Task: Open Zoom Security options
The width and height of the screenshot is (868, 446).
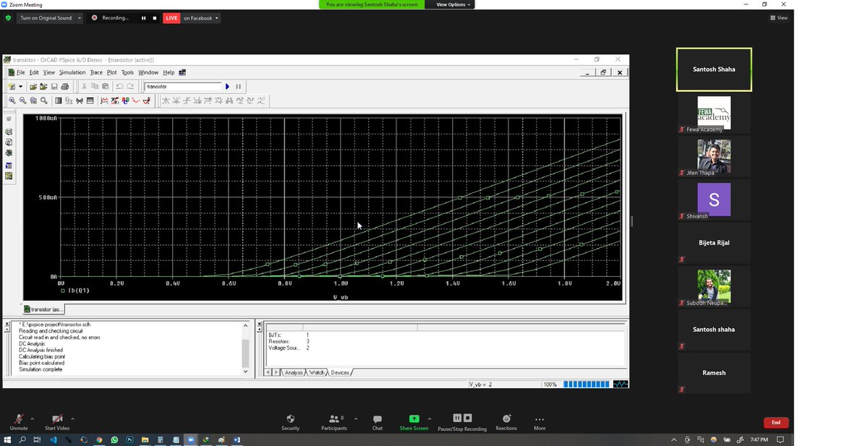Action: pos(290,422)
